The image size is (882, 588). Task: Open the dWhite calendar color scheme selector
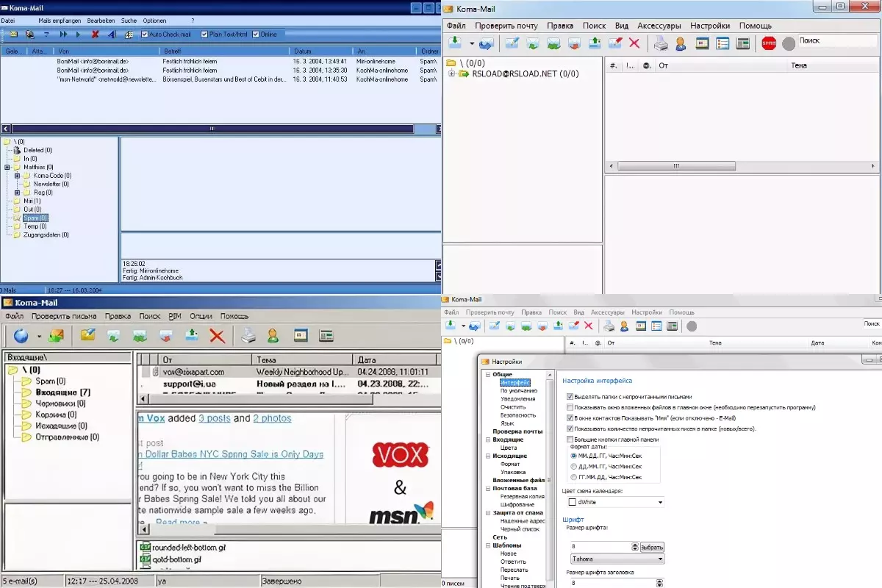pos(660,502)
